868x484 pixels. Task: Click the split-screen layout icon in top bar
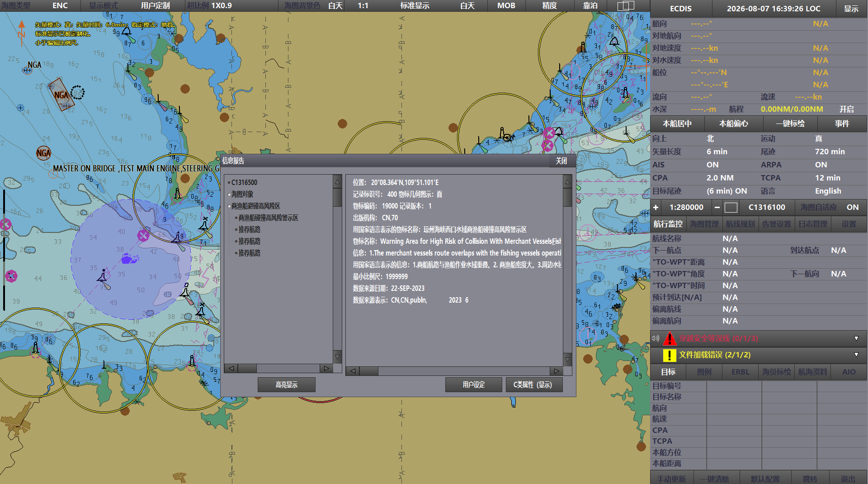626,5
